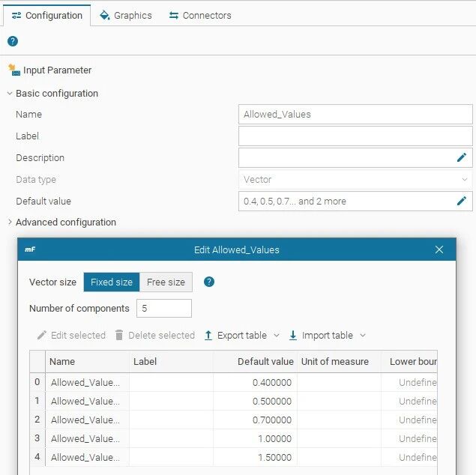This screenshot has width=476, height=475.
Task: Click the Name cell in row 4
Action: click(88, 458)
